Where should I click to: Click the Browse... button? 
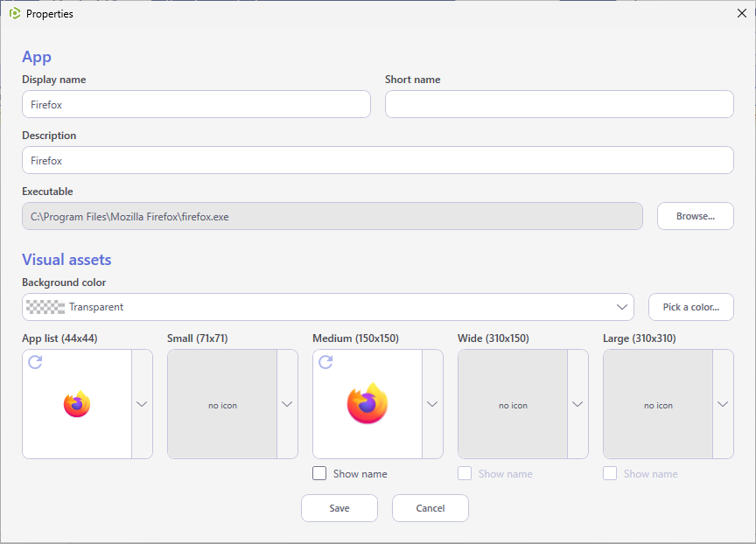pos(696,216)
